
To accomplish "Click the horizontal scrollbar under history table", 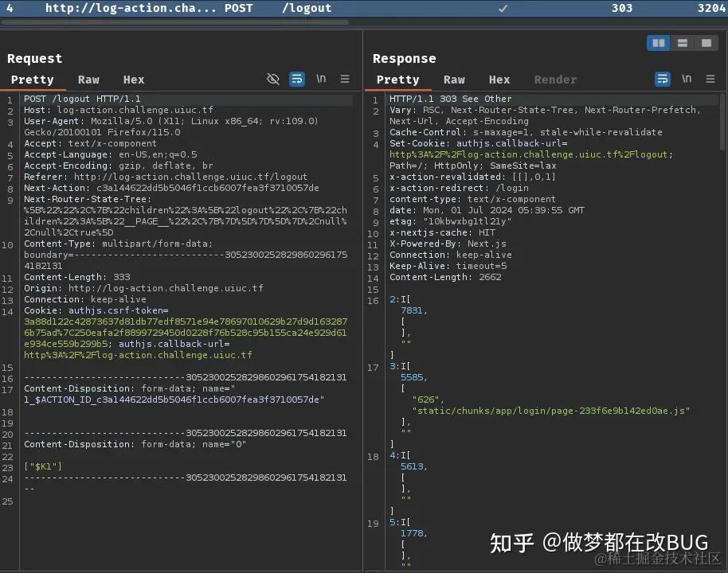I will click(x=175, y=21).
